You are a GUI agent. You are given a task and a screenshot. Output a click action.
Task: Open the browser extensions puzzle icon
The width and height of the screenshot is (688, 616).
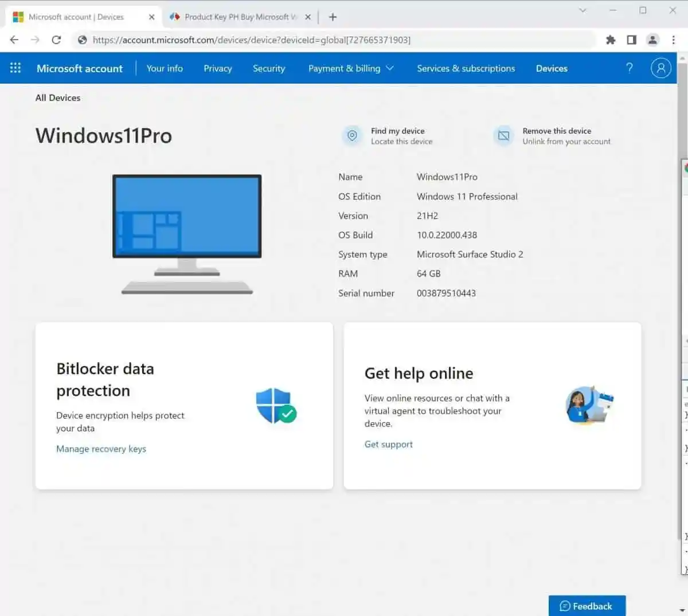pyautogui.click(x=610, y=40)
